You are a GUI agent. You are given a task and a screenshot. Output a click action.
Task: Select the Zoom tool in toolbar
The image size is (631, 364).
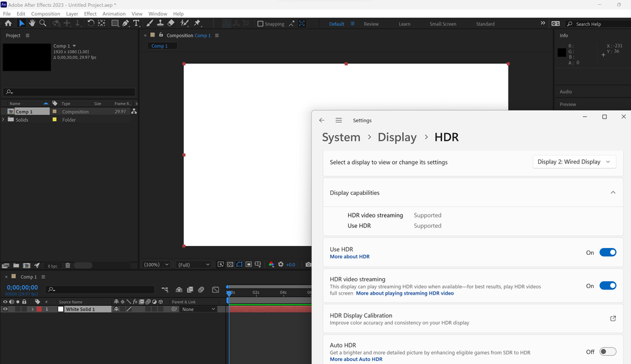click(x=43, y=23)
